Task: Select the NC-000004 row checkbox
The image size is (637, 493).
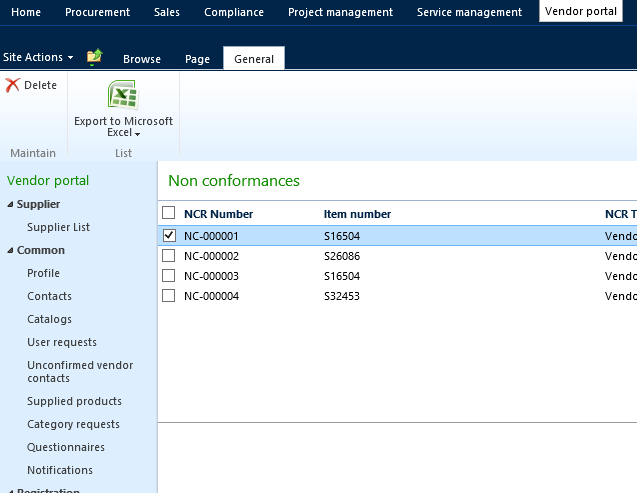Action: click(x=168, y=296)
